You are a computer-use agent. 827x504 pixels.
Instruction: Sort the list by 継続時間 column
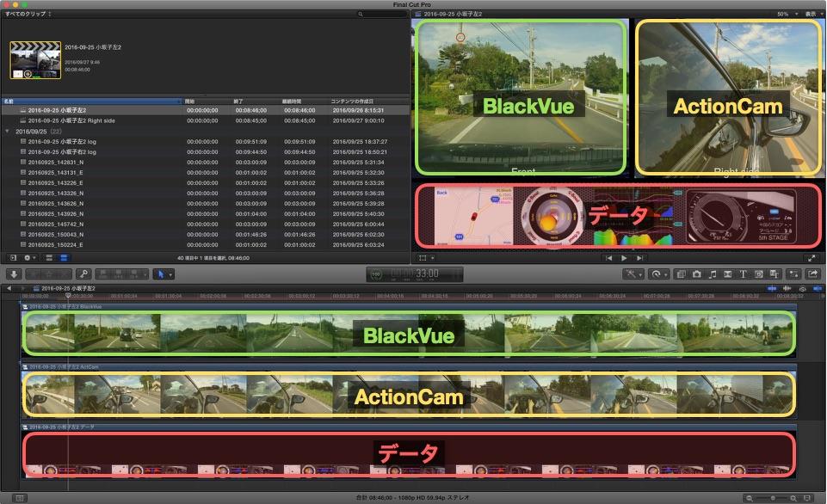[x=304, y=101]
